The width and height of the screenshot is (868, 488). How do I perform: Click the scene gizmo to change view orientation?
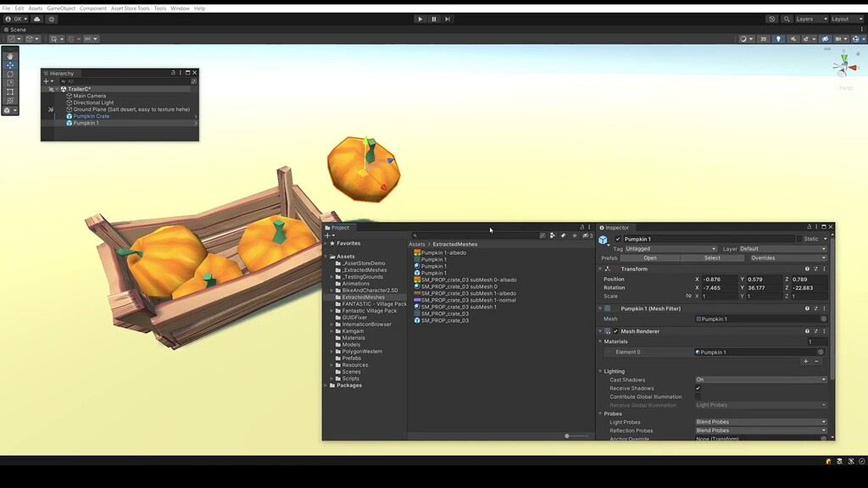tap(843, 65)
